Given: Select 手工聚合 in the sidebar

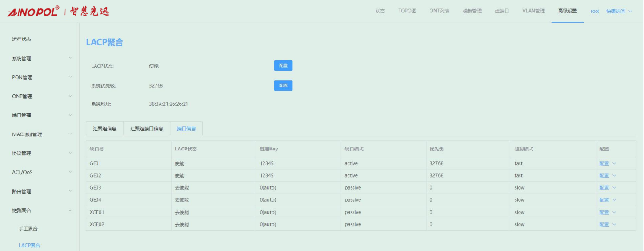Looking at the screenshot, I should [28, 228].
